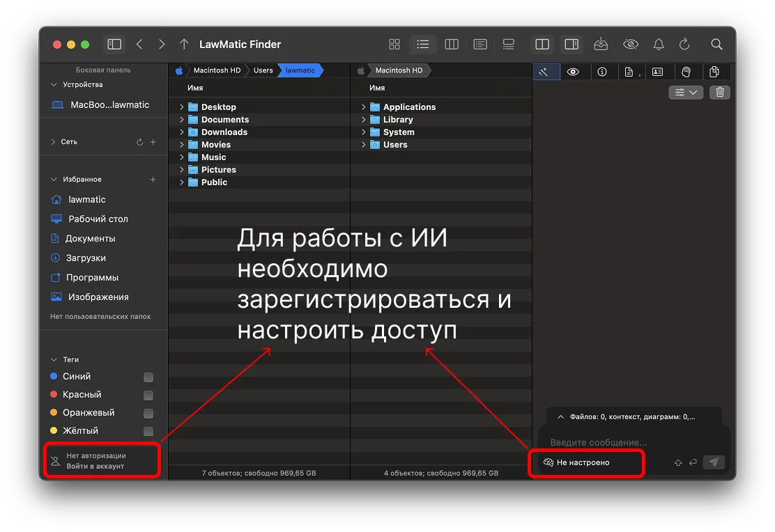
Task: Switch to list view
Action: 423,45
